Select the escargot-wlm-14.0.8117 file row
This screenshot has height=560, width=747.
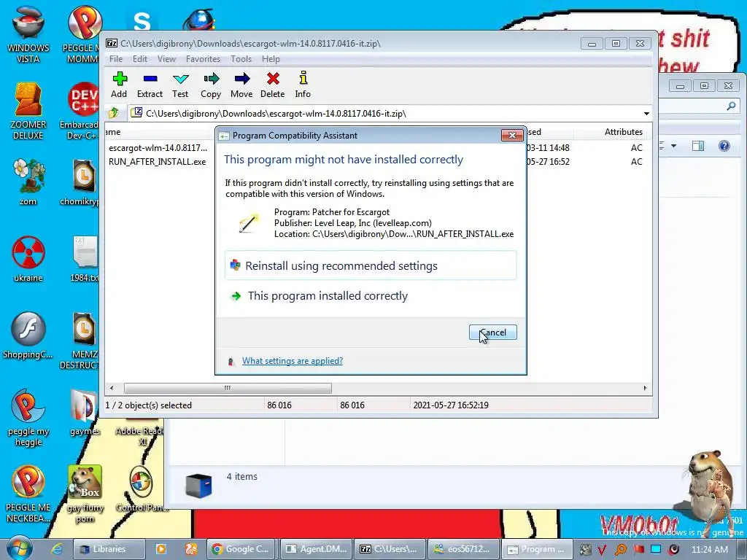(x=158, y=148)
